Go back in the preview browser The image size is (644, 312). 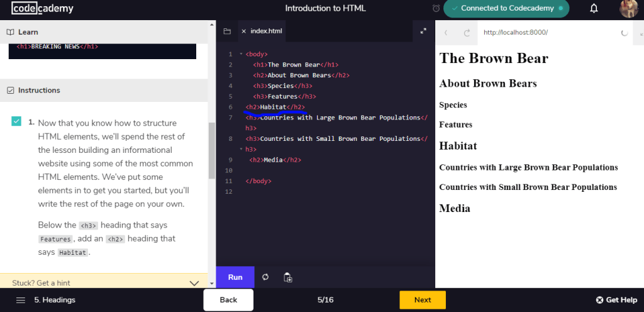(446, 33)
